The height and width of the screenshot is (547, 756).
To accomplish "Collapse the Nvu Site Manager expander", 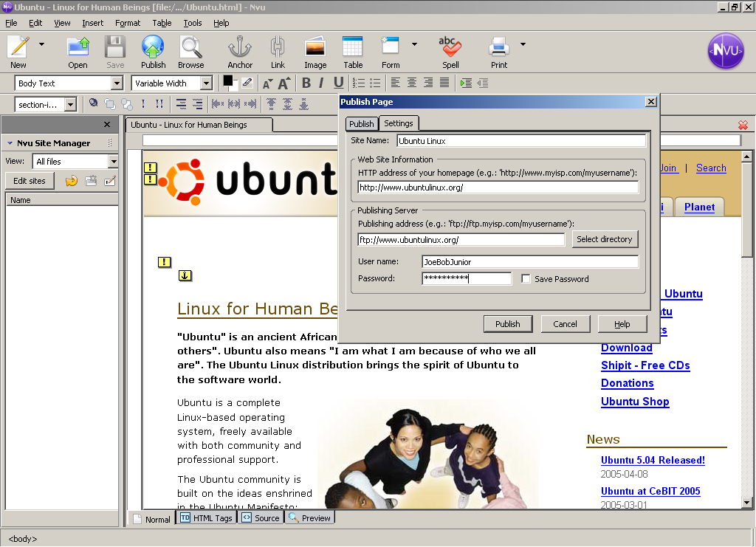I will [10, 143].
